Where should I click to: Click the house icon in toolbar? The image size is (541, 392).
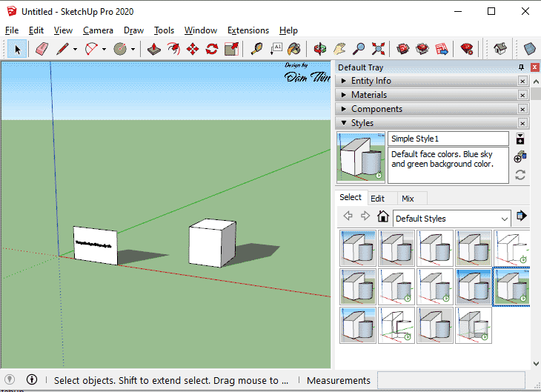pos(500,49)
